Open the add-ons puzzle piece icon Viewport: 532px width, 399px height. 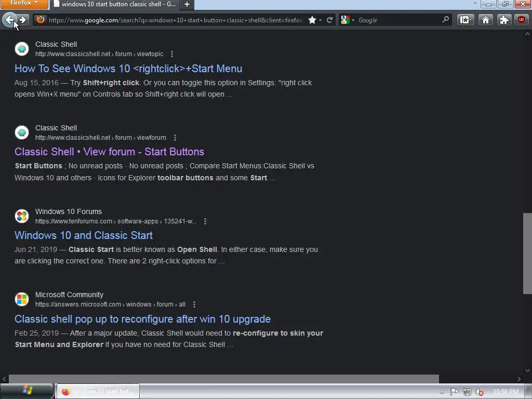[504, 20]
